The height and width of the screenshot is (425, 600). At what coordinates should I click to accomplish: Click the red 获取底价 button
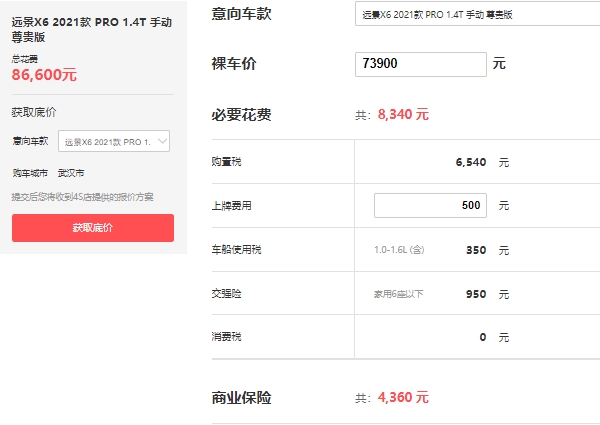(x=93, y=228)
